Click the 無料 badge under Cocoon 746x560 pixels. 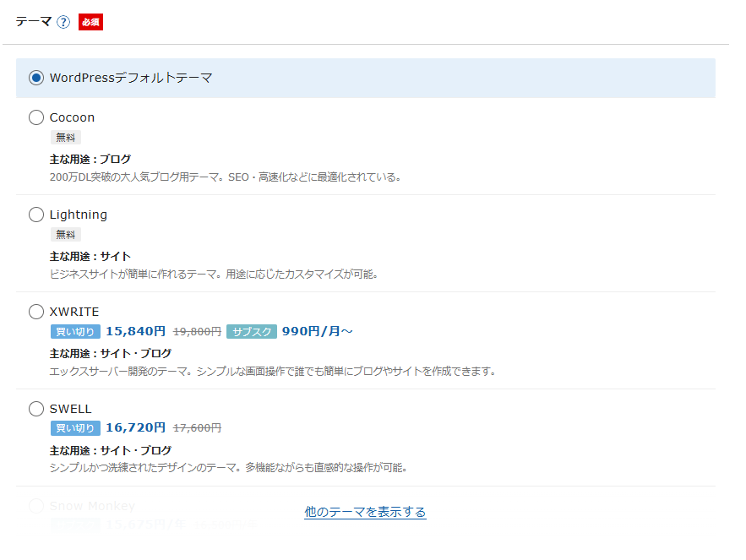click(x=65, y=138)
